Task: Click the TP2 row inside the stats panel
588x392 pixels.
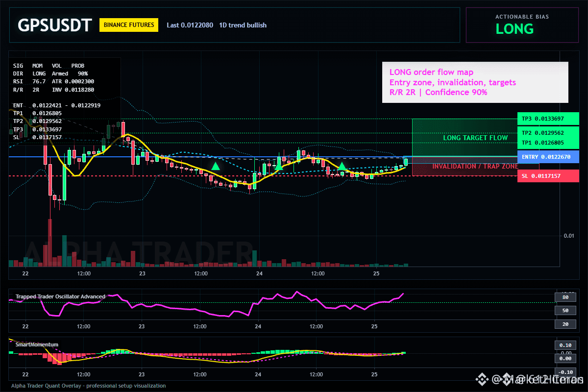Action: (37, 121)
